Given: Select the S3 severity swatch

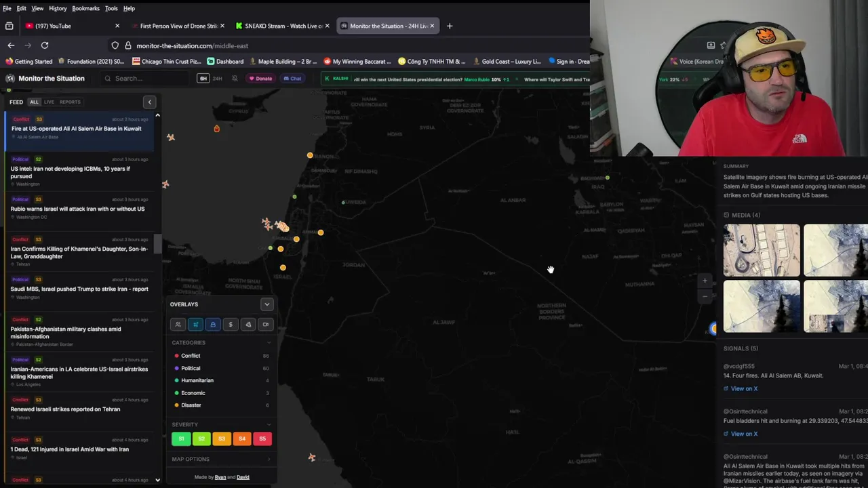Looking at the screenshot, I should pyautogui.click(x=222, y=439).
